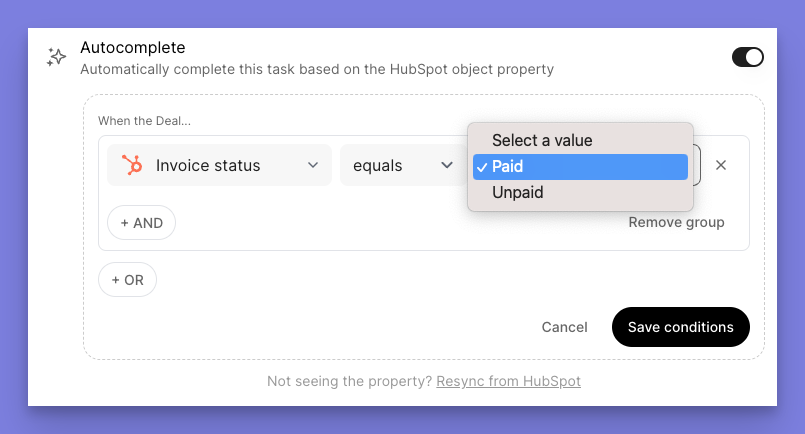The height and width of the screenshot is (434, 805).
Task: Open the equals operator chevron
Action: (447, 165)
